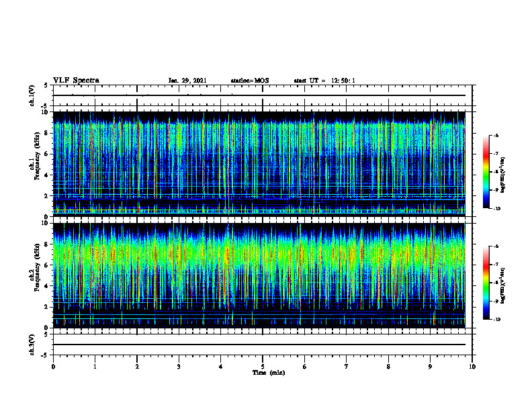
Task: Click the "station=MOS" header label
Action: tap(250, 81)
